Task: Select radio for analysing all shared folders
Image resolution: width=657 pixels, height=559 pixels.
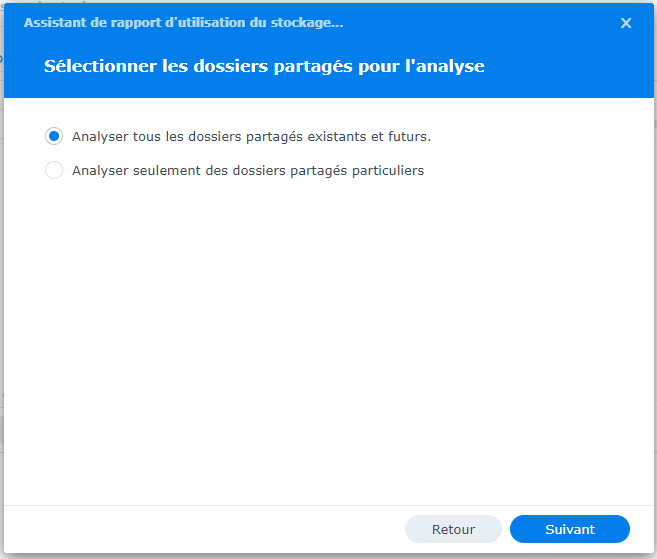Action: tap(54, 136)
